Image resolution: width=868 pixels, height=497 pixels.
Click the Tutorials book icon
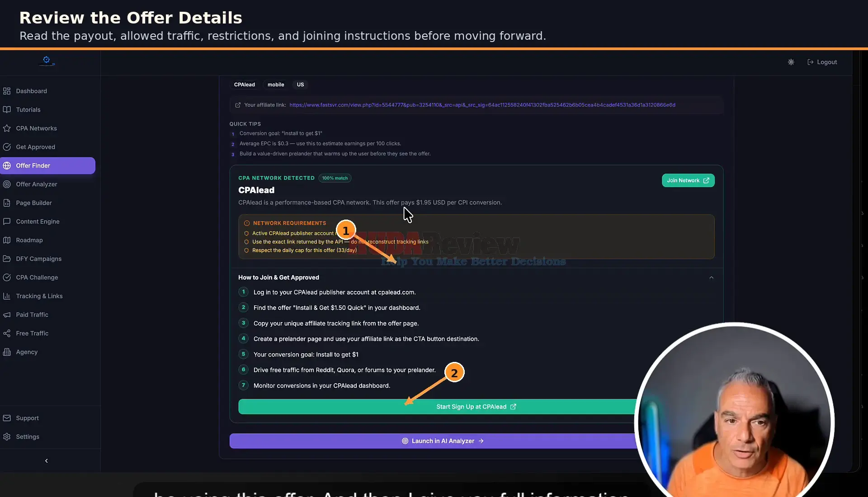click(x=7, y=109)
